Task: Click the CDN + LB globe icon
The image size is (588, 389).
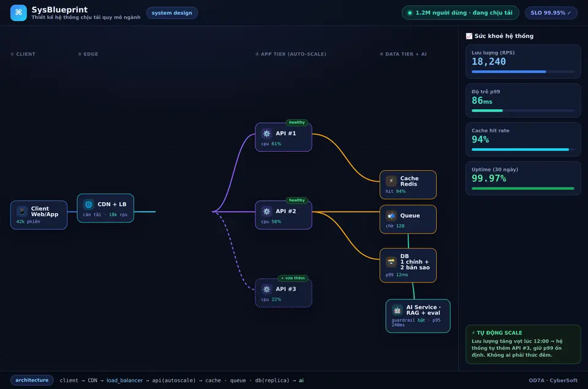Action: point(88,205)
